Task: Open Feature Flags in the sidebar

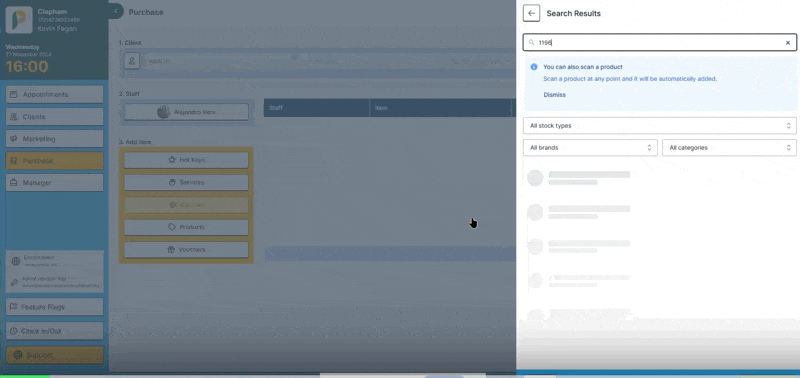Action: click(x=55, y=307)
